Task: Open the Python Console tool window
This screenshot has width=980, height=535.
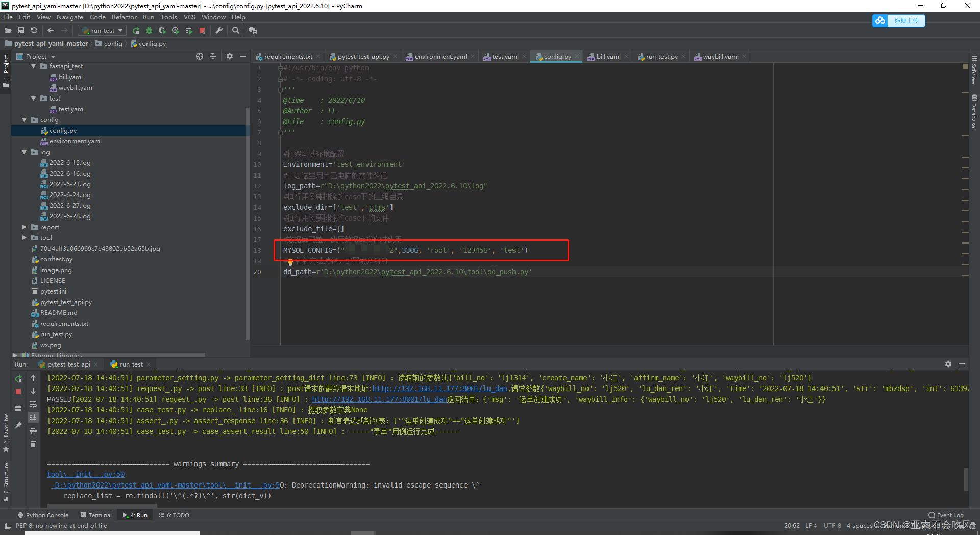Action: pos(43,515)
